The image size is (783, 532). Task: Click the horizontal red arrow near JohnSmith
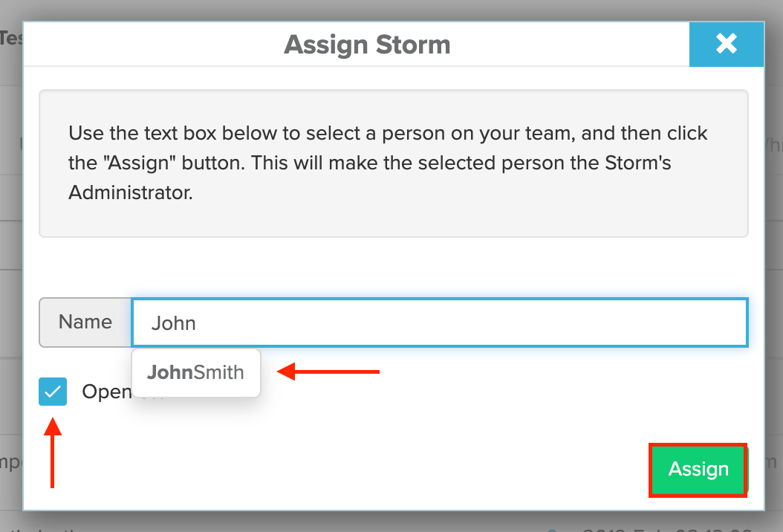tap(328, 372)
